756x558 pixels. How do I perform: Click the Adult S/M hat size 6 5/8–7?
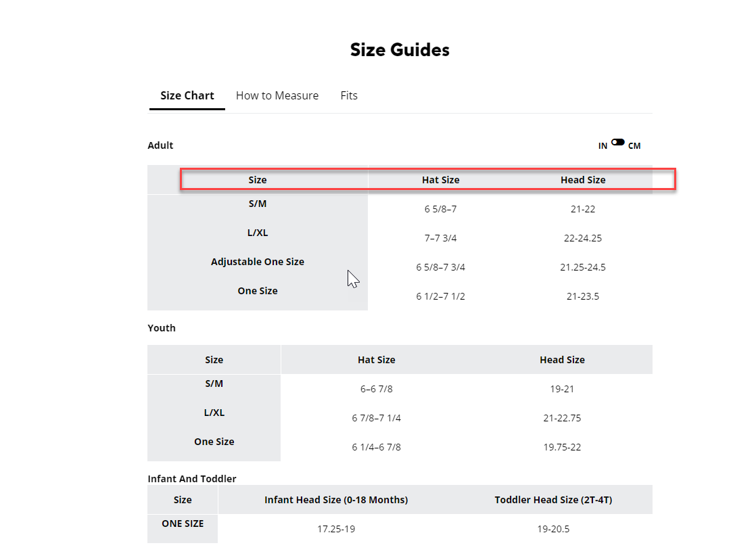[440, 209]
